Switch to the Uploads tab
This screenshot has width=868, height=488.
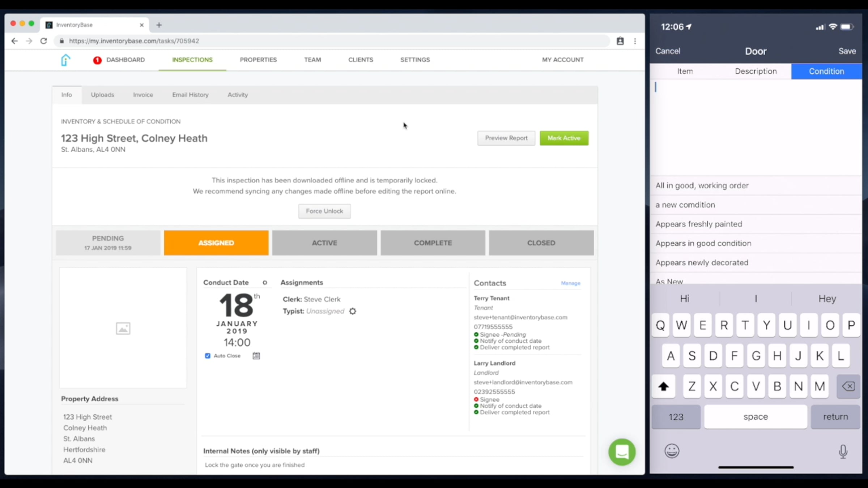(x=102, y=95)
